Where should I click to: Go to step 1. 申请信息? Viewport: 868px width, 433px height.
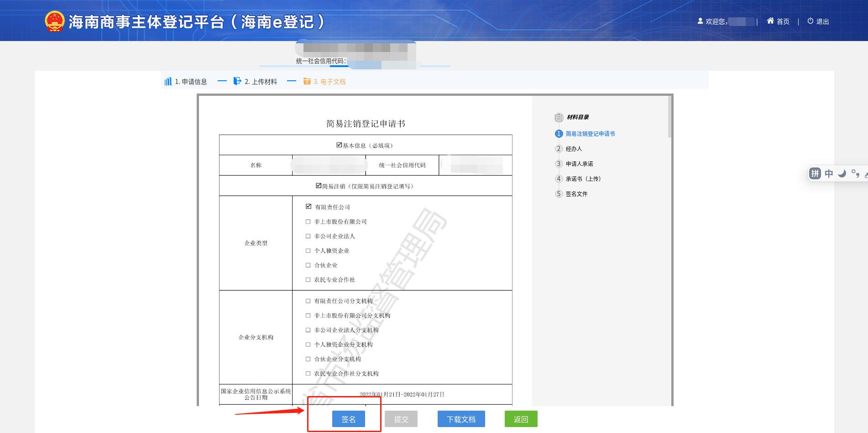pyautogui.click(x=191, y=82)
